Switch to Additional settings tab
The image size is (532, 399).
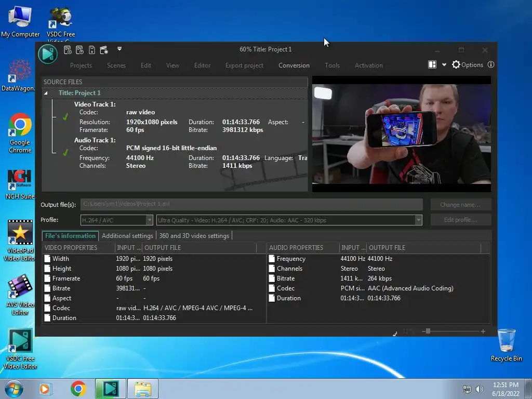pyautogui.click(x=127, y=236)
